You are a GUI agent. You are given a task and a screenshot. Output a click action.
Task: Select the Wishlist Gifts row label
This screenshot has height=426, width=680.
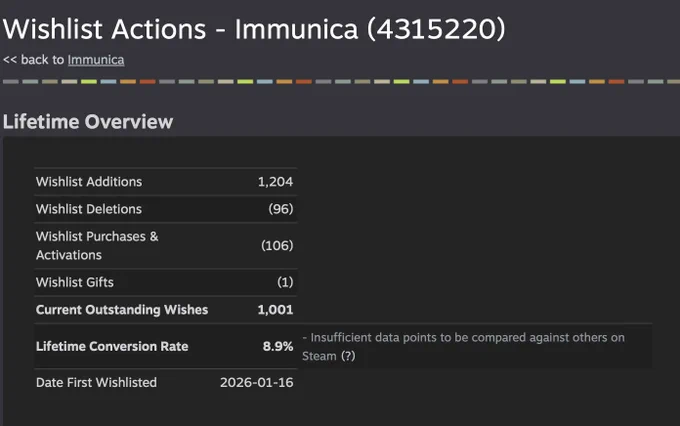75,282
